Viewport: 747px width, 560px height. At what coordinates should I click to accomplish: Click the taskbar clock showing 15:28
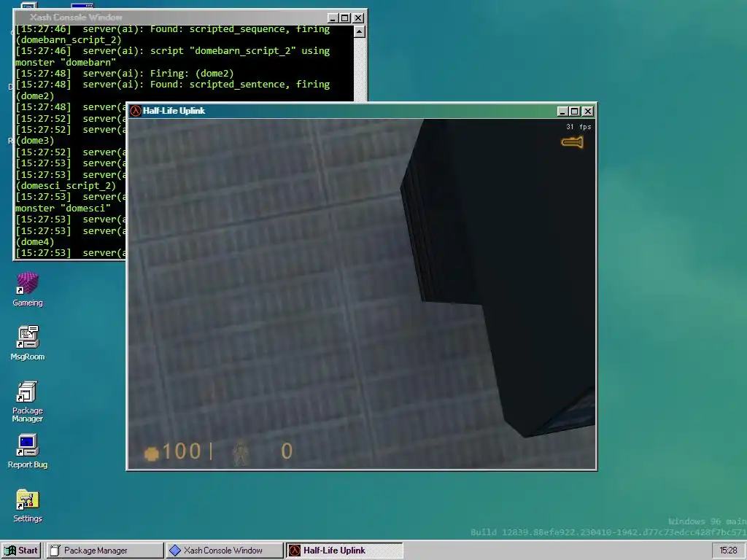(x=728, y=551)
